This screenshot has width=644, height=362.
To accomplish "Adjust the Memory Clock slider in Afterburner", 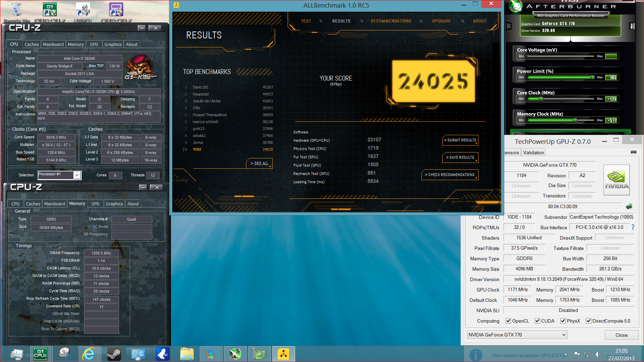I will coord(561,120).
